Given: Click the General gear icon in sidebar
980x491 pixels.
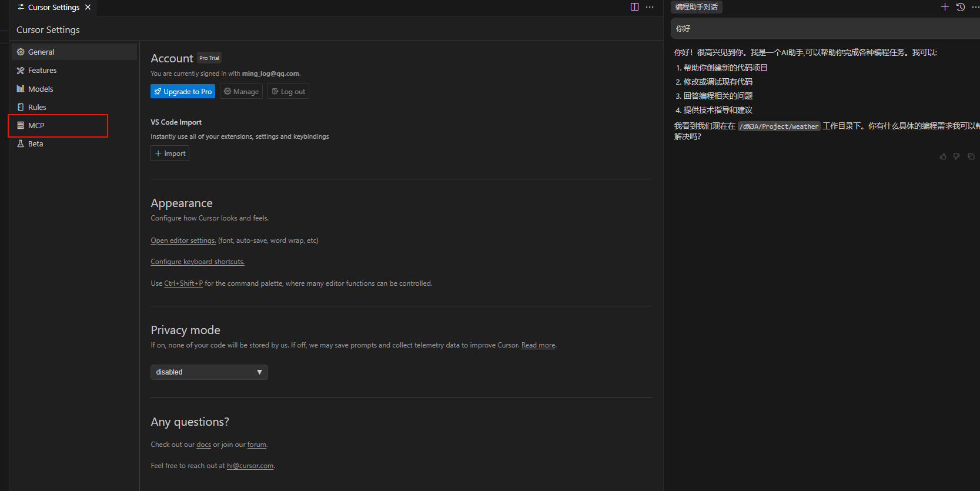Looking at the screenshot, I should (x=21, y=52).
